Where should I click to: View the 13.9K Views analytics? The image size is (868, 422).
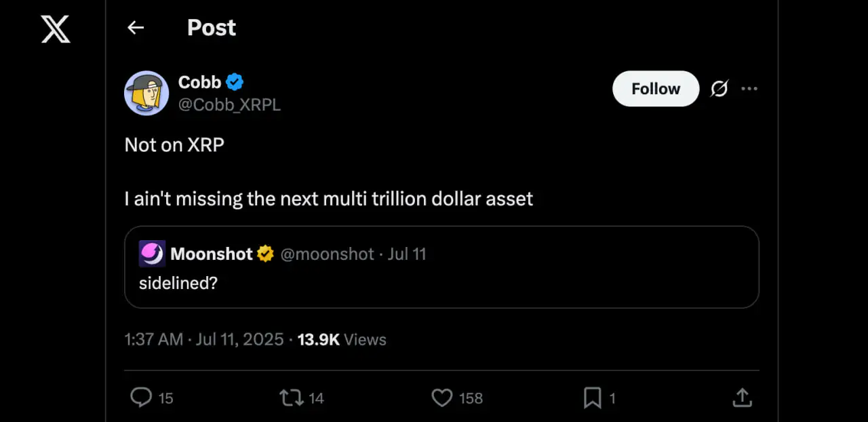(x=342, y=339)
